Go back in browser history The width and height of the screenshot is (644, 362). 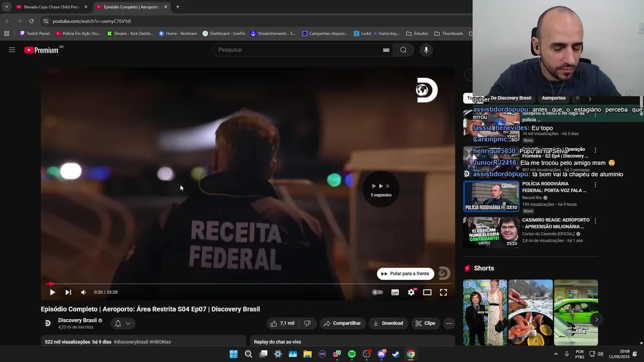7,21
